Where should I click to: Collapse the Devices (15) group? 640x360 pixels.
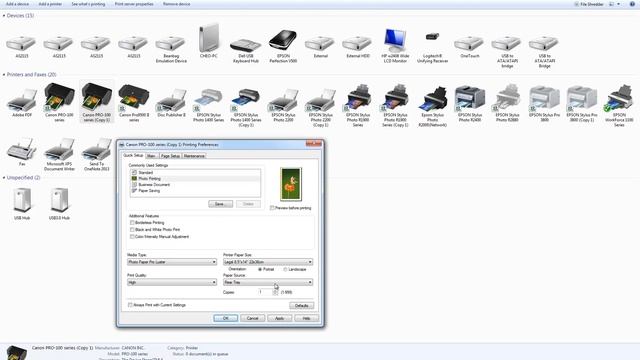4,16
